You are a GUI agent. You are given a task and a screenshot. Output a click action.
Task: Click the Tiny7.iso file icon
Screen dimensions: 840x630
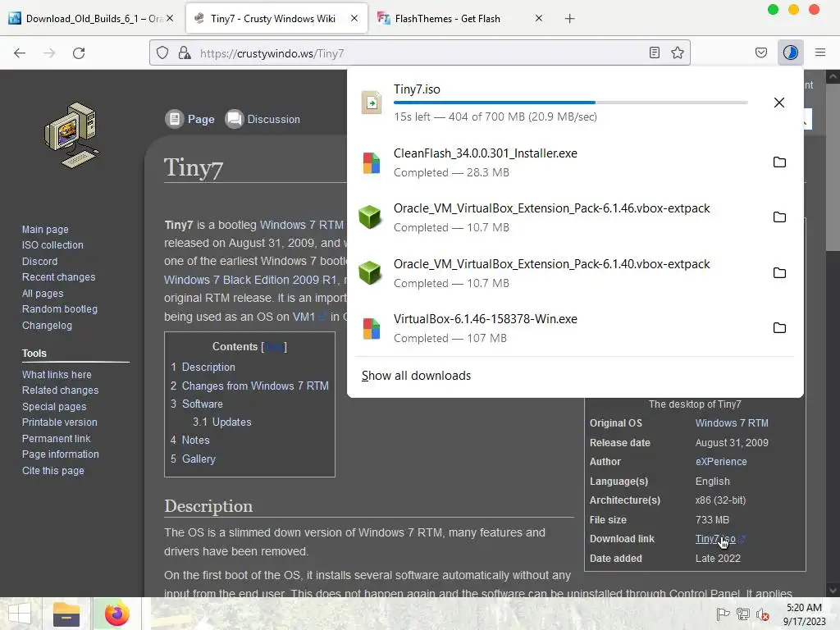pos(372,103)
